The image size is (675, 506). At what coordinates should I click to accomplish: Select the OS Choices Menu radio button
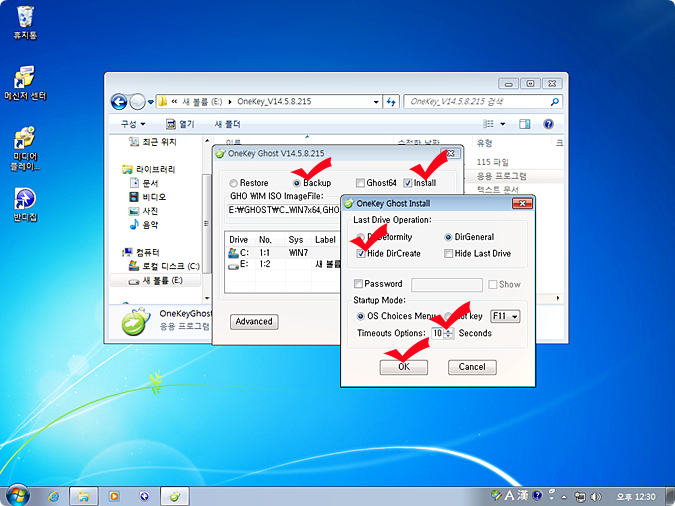pos(360,316)
